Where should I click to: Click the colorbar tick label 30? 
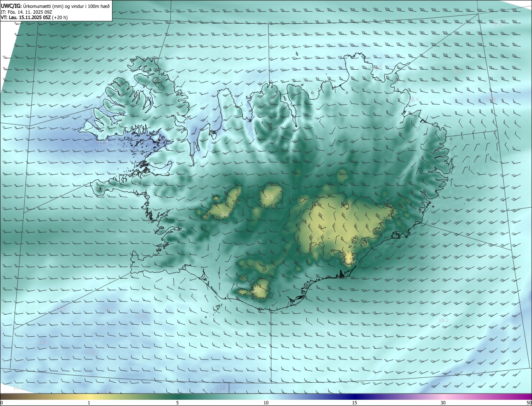coord(443,403)
